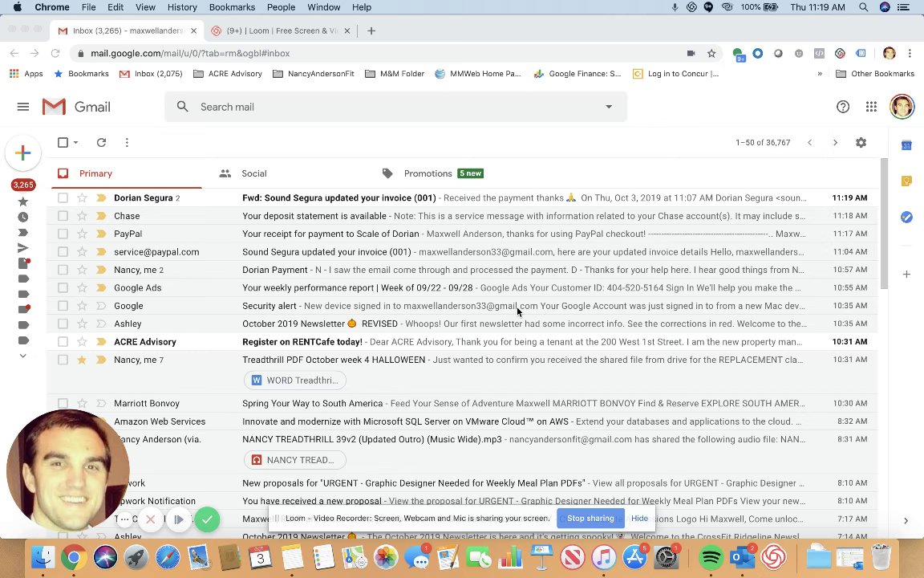Viewport: 924px width, 578px height.
Task: Open Spotlight search in menu bar
Action: [x=863, y=7]
